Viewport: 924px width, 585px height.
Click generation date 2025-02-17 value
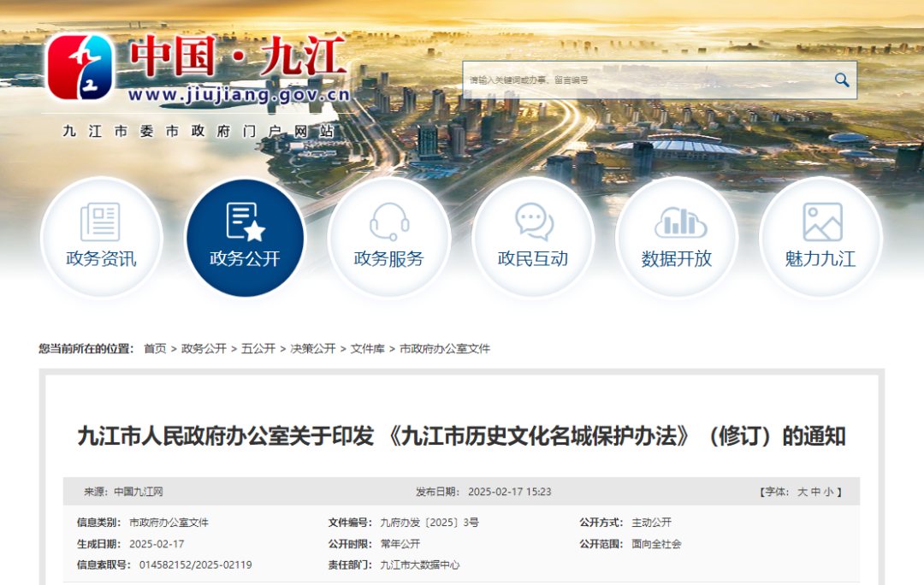(x=157, y=544)
